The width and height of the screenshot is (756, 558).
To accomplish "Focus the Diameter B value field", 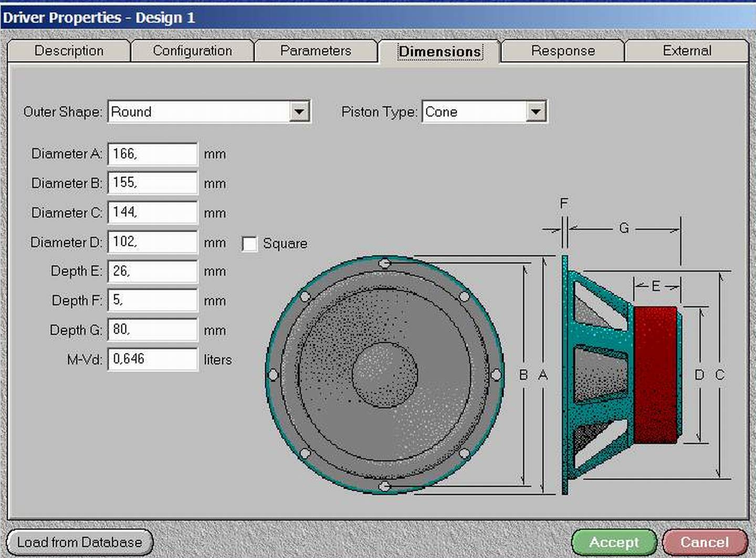I will click(152, 183).
